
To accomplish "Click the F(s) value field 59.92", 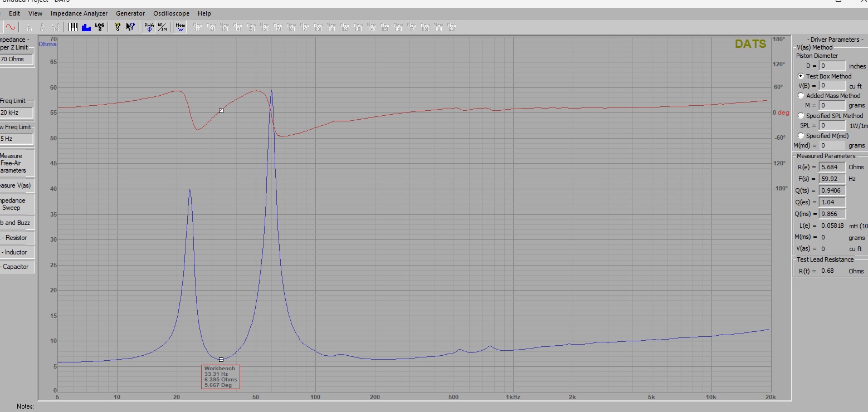I will (832, 179).
